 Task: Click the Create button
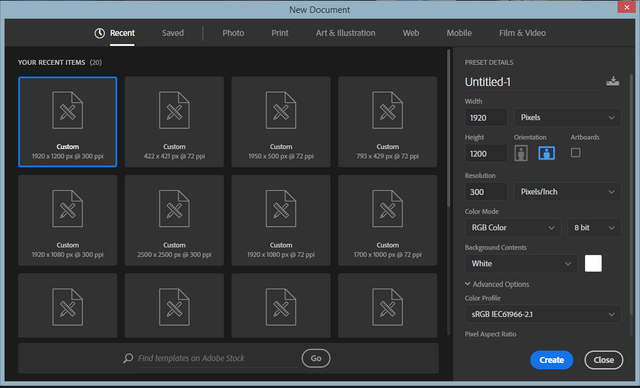(551, 360)
